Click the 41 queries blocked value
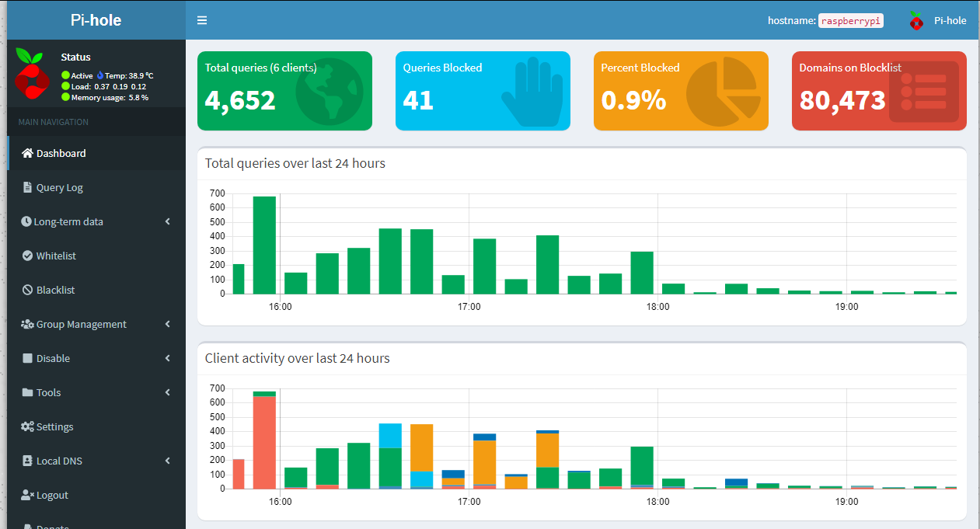The height and width of the screenshot is (529, 980). (418, 100)
